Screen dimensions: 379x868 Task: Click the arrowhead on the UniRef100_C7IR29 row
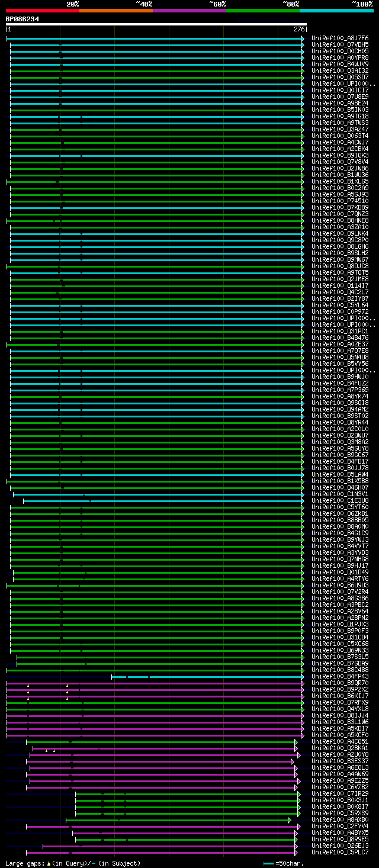pyautogui.click(x=299, y=794)
